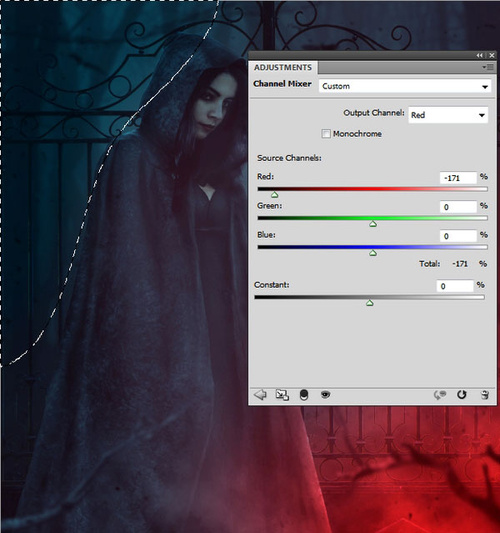Open the Channel Mixer preset dropdown
The height and width of the screenshot is (533, 500).
click(x=404, y=86)
